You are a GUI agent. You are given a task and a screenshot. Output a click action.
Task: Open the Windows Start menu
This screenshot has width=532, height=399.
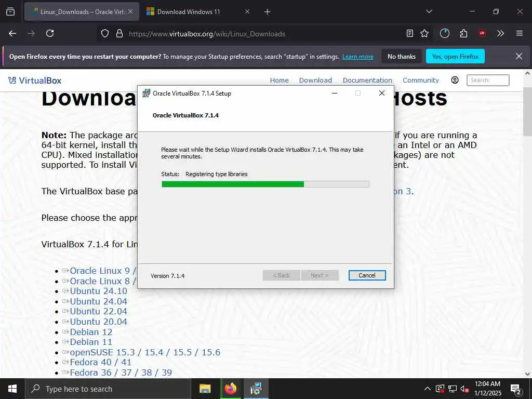click(12, 389)
